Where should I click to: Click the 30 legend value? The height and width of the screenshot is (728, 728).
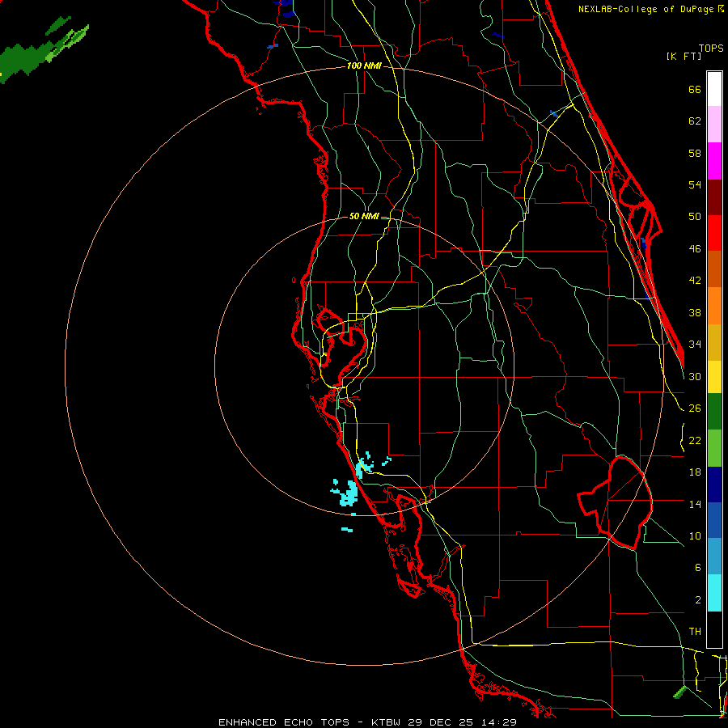click(x=695, y=376)
